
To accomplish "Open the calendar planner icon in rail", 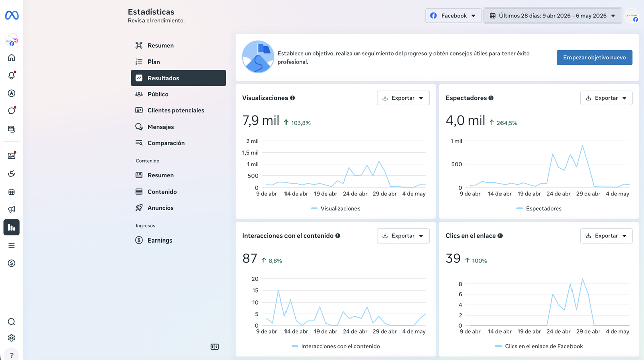I will click(x=12, y=192).
